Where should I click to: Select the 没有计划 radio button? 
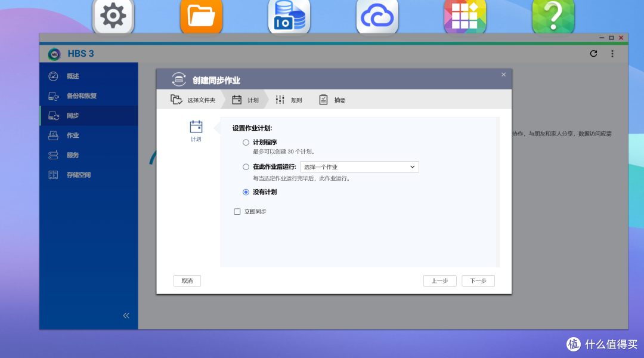[246, 192]
